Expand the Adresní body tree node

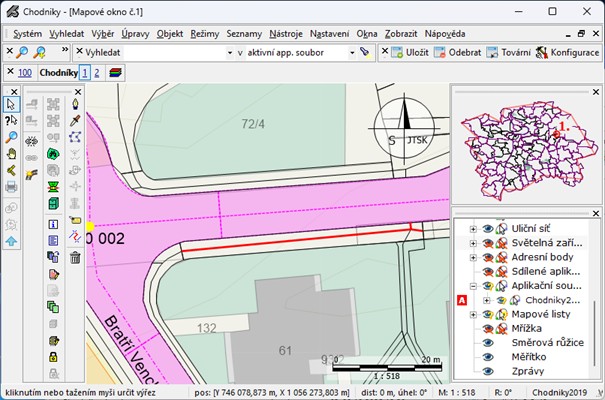pos(471,257)
